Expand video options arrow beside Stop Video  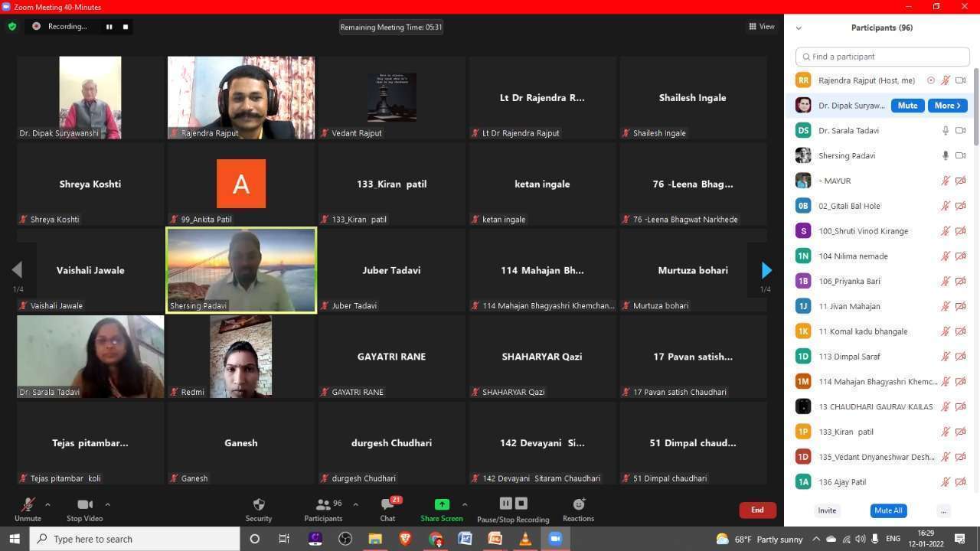tap(107, 504)
